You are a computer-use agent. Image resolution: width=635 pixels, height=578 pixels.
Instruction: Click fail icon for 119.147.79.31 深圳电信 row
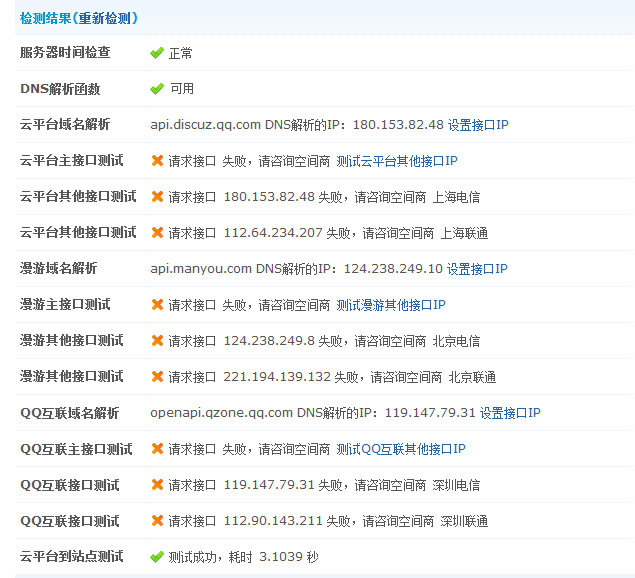(x=157, y=485)
